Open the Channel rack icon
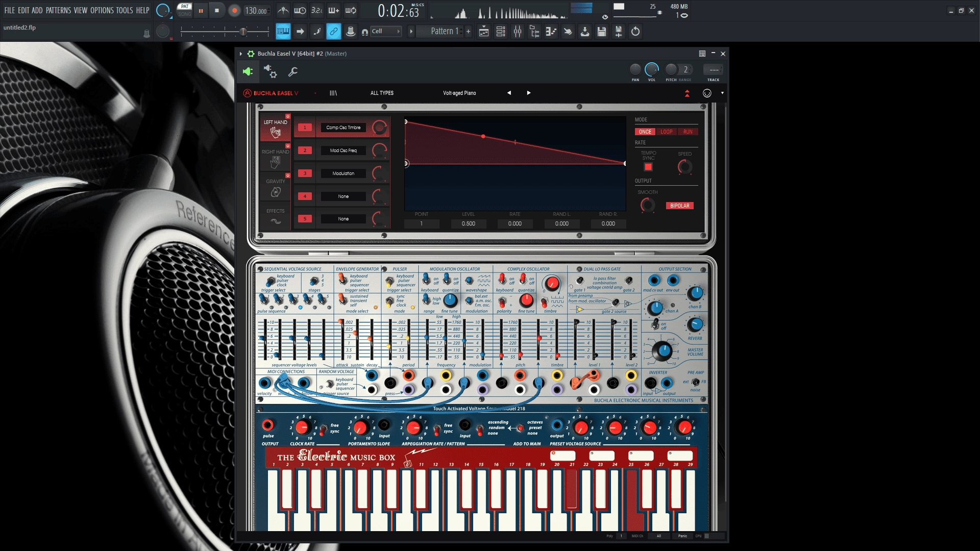 (501, 32)
